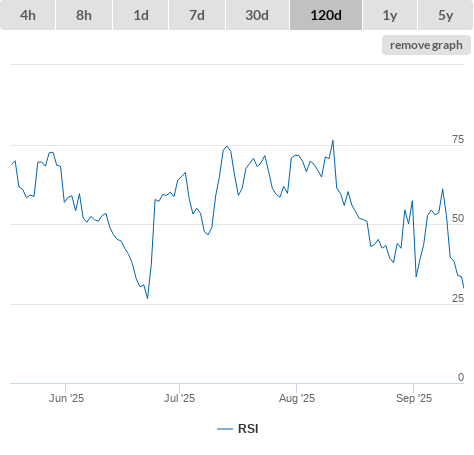This screenshot has width=474, height=455.
Task: Click the RSI legend line swatch
Action: click(x=225, y=429)
